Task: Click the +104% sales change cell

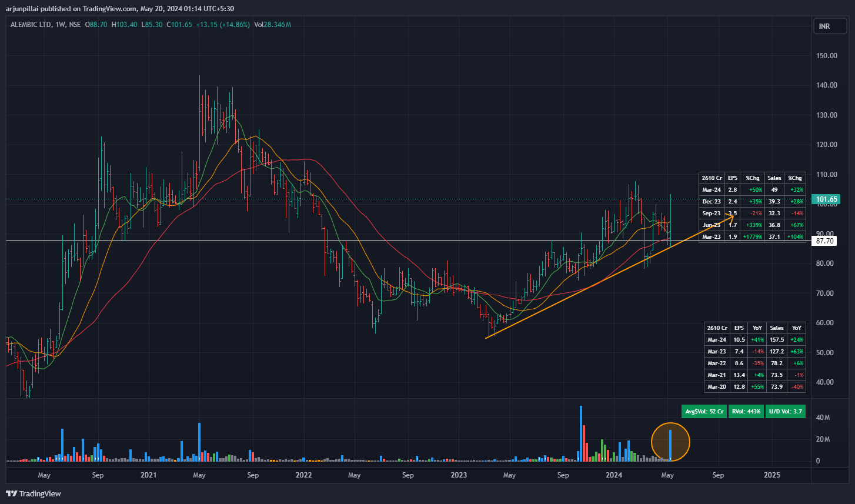Action: click(795, 236)
